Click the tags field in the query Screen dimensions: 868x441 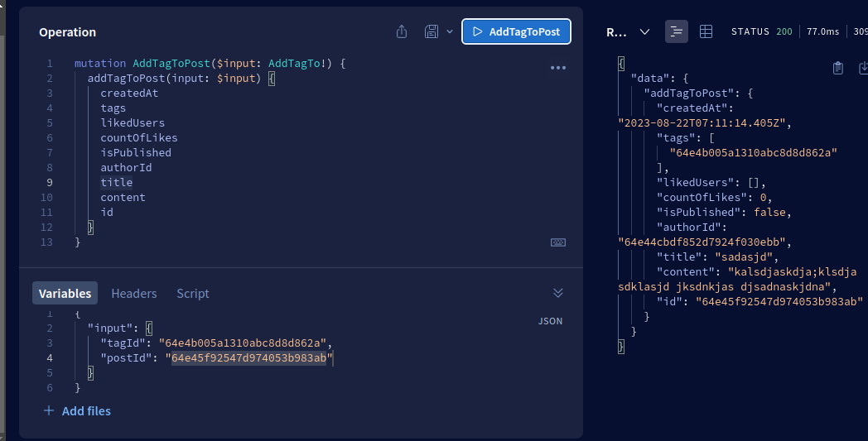(x=113, y=108)
